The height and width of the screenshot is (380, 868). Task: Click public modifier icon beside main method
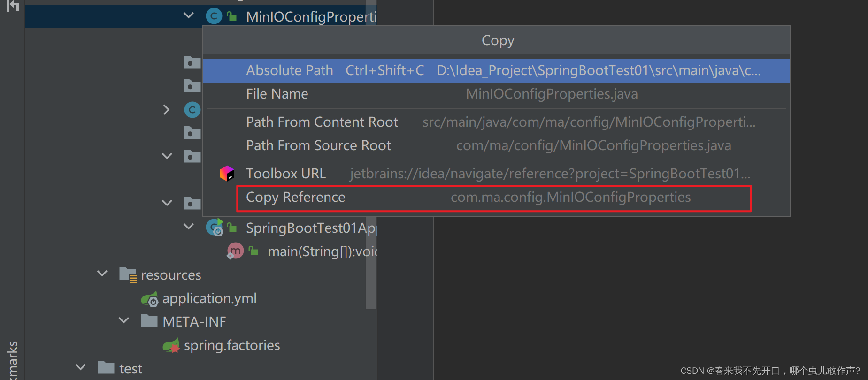tap(253, 251)
